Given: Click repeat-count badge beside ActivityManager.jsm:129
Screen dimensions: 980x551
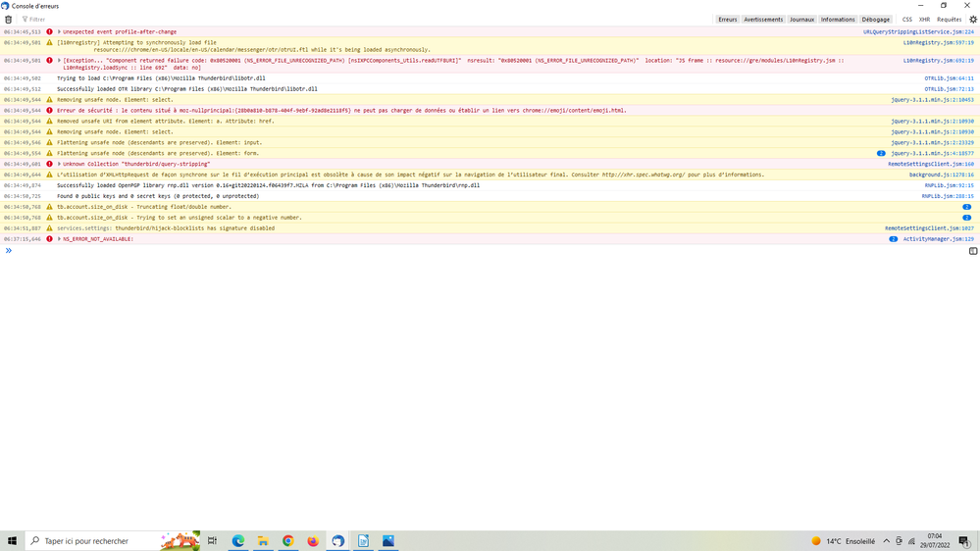Looking at the screenshot, I should point(893,238).
